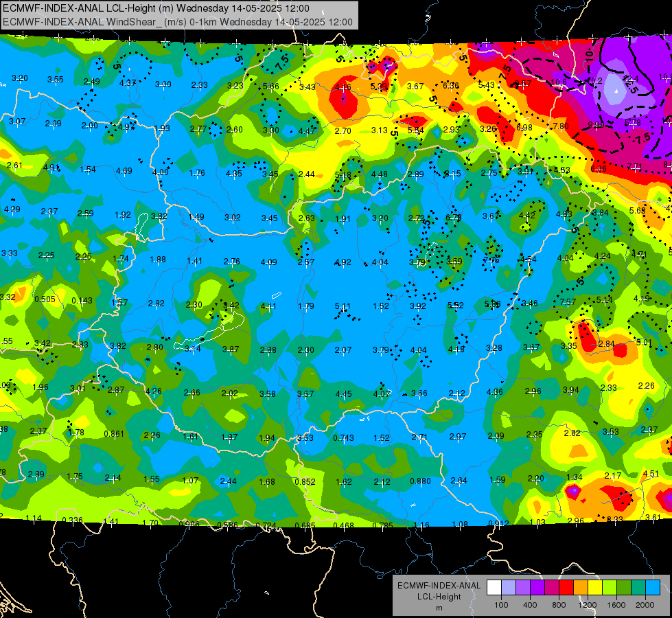672x618 pixels.
Task: Click the wind shear value 0.861
Action: [114, 434]
